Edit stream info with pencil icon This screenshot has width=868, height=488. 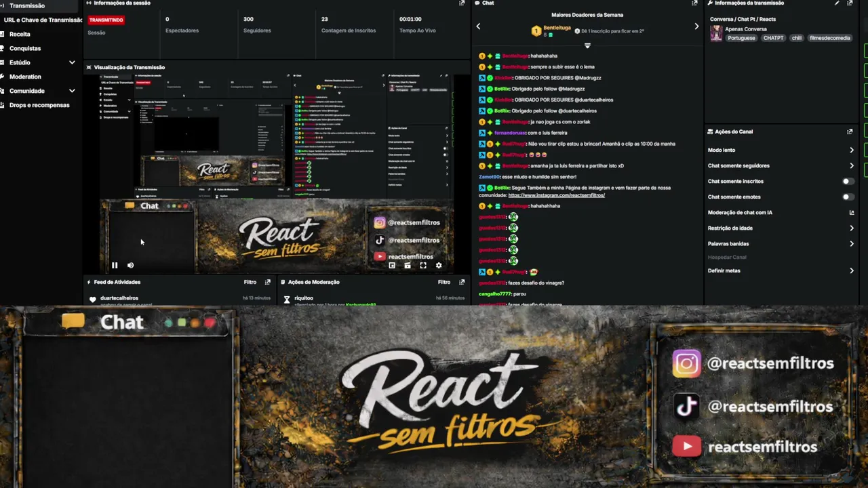[837, 3]
